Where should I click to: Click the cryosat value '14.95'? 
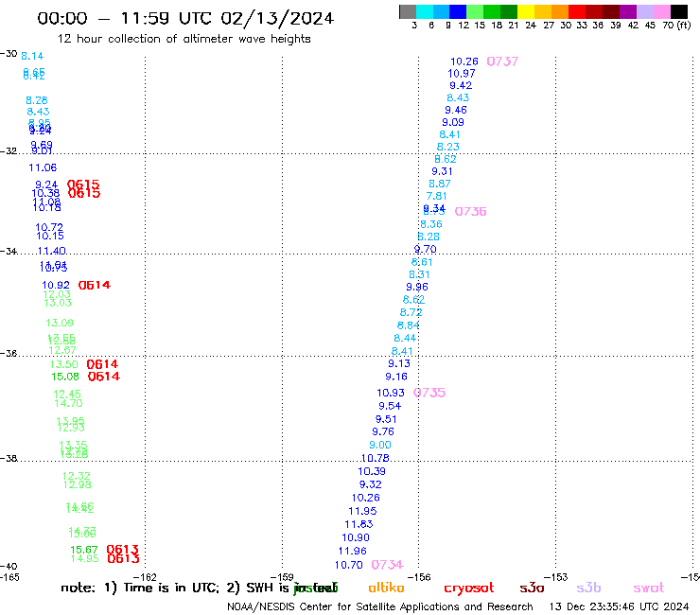tap(85, 559)
